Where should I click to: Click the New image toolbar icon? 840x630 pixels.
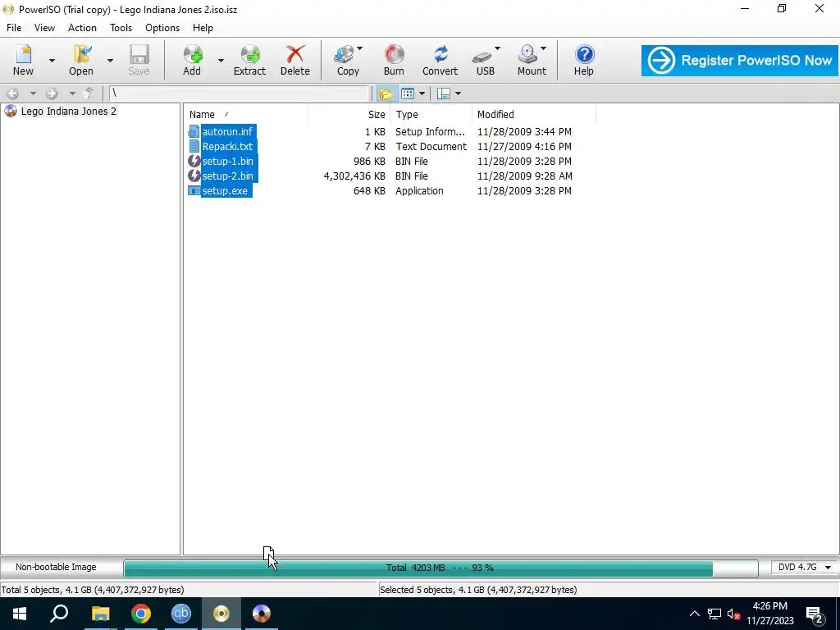coord(23,59)
